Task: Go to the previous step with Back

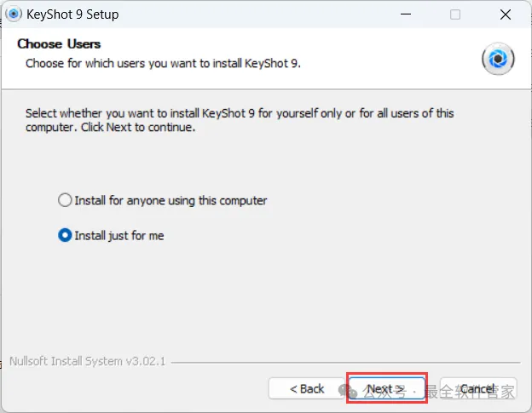Action: (307, 388)
